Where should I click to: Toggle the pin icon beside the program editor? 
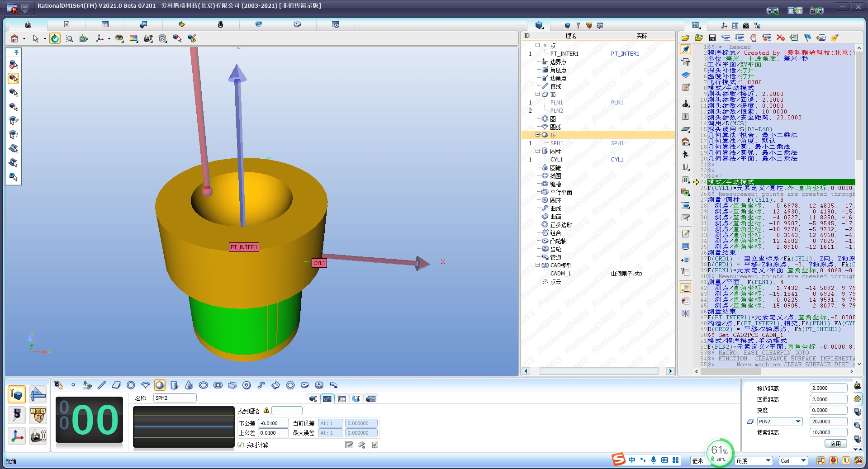(686, 49)
